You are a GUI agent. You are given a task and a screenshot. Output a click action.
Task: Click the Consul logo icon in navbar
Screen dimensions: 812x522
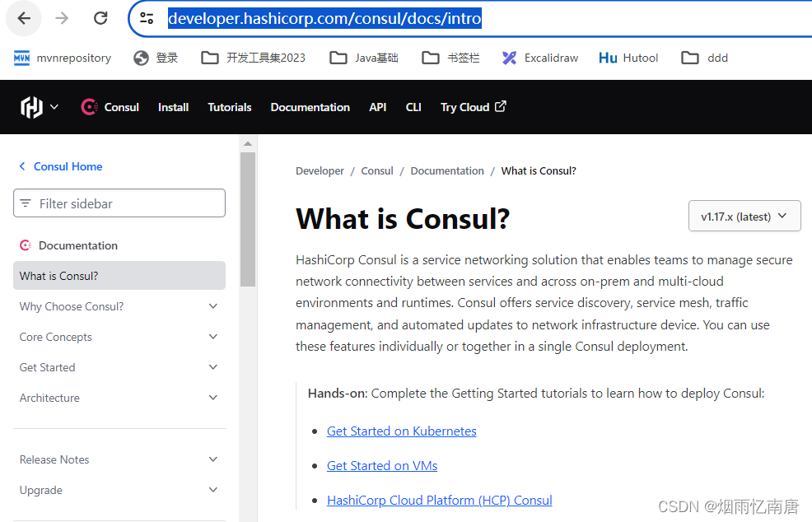(x=89, y=107)
